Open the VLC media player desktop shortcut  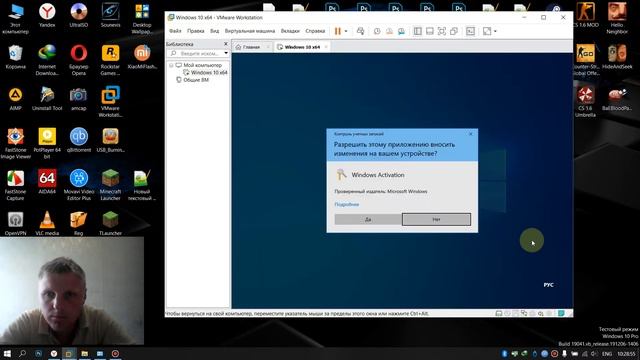47,223
